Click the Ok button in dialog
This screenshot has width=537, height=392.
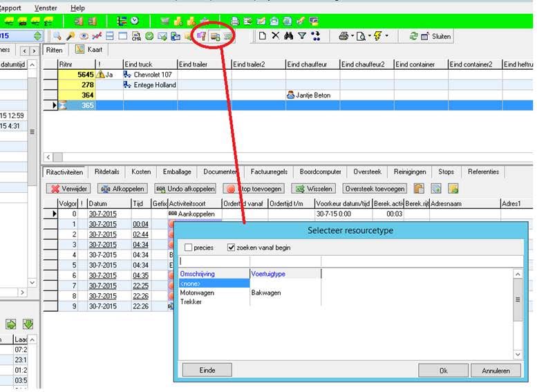tap(444, 371)
